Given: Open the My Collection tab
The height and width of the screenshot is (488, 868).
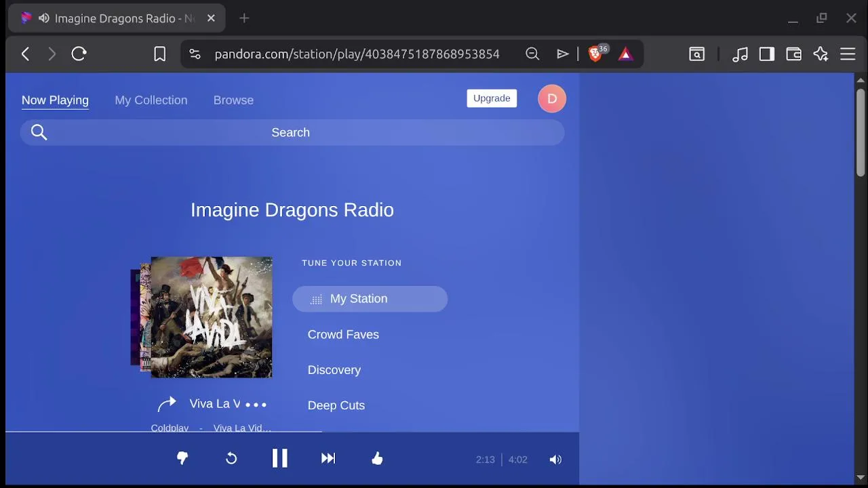Looking at the screenshot, I should point(151,100).
